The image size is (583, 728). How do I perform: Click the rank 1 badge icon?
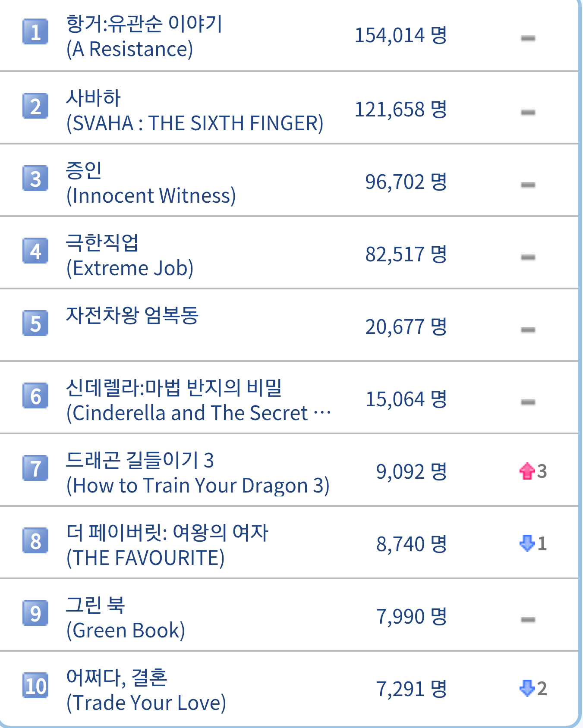click(35, 32)
